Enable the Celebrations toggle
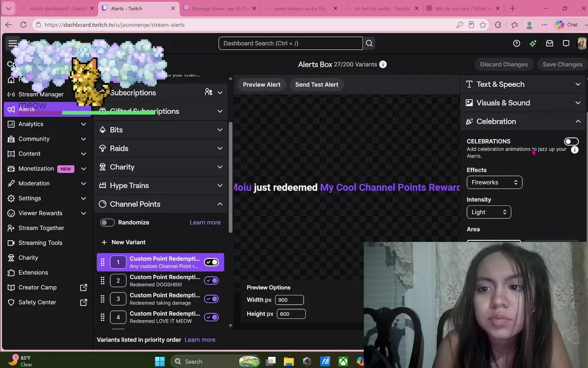The height and width of the screenshot is (368, 588). point(571,142)
